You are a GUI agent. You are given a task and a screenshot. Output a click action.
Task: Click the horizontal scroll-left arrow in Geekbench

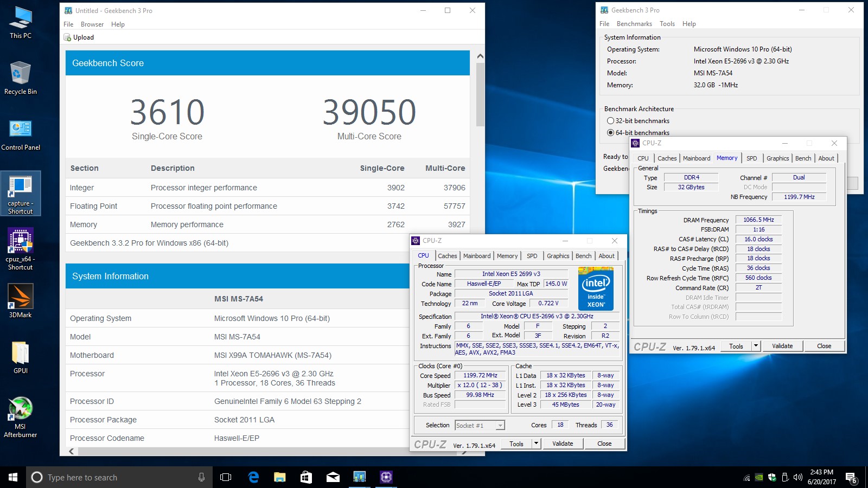(71, 451)
